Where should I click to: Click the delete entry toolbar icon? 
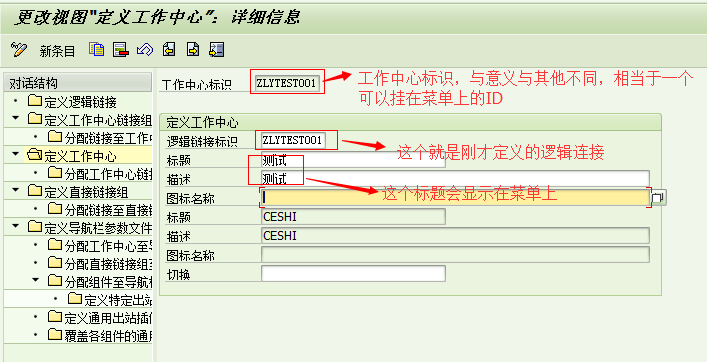(x=121, y=50)
